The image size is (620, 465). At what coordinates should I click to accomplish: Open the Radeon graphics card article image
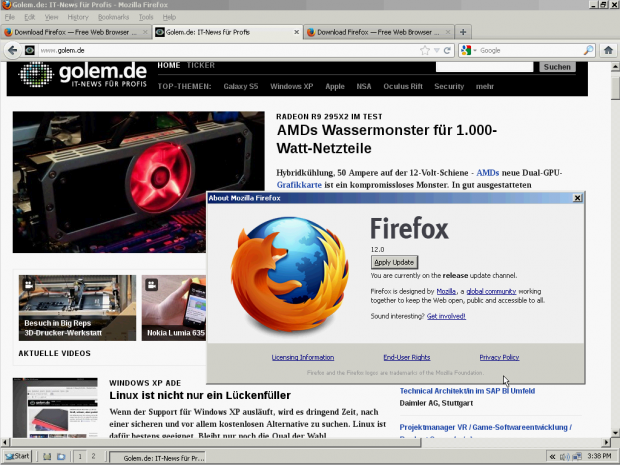[x=138, y=182]
